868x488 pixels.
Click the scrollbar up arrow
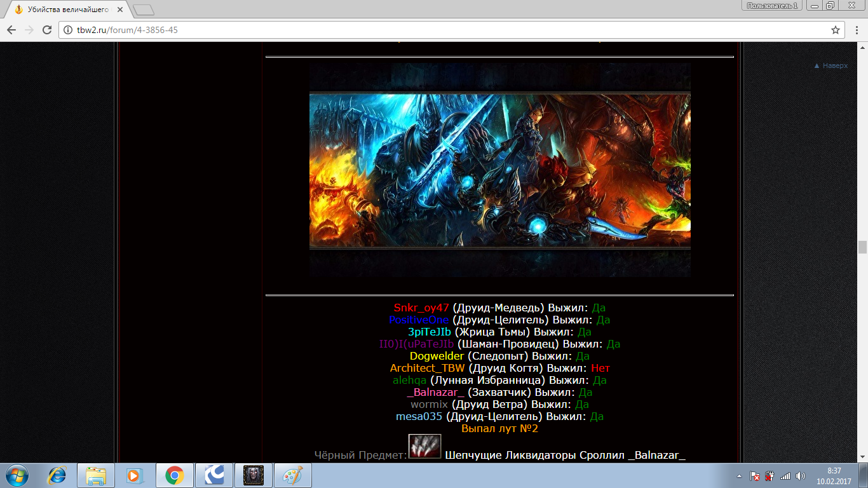[862, 47]
